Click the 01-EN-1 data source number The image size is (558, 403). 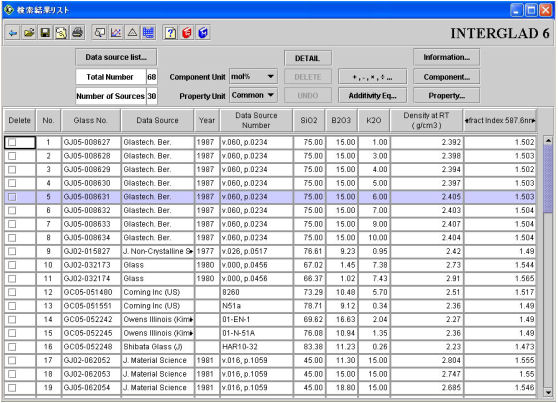point(256,319)
